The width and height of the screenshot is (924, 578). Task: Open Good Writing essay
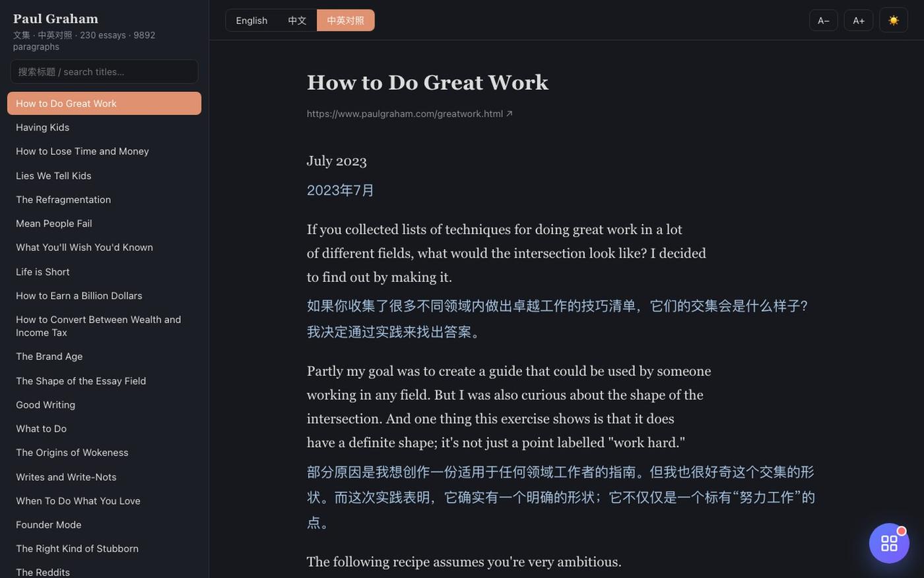pos(104,404)
